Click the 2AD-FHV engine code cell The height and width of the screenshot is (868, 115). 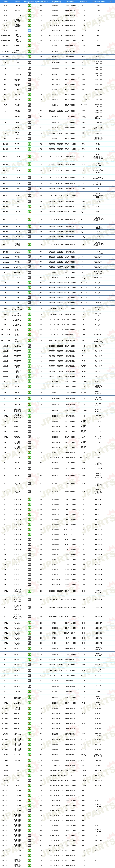[x=98, y=840]
